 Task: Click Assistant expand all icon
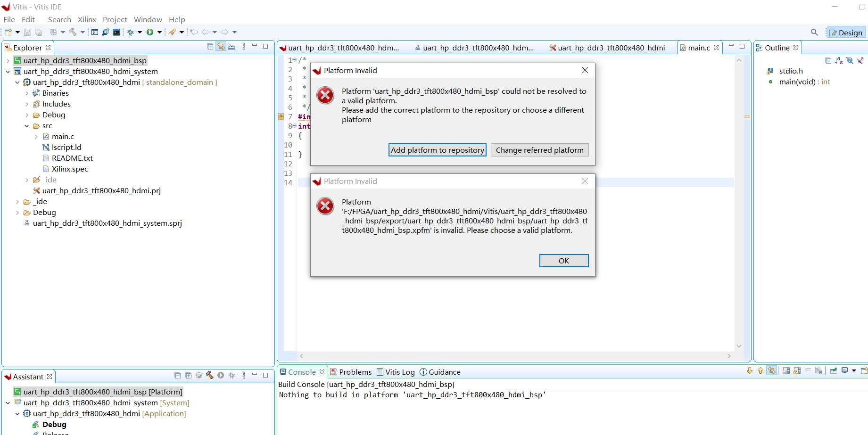point(189,376)
